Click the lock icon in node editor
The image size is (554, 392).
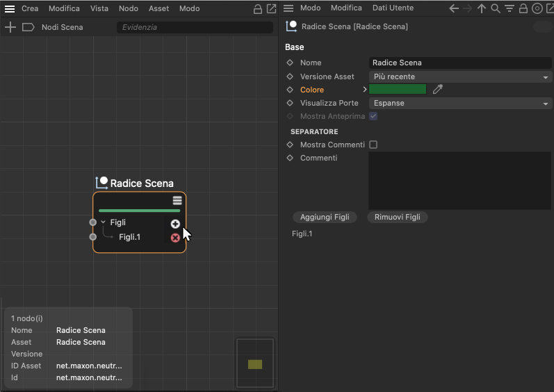(258, 9)
